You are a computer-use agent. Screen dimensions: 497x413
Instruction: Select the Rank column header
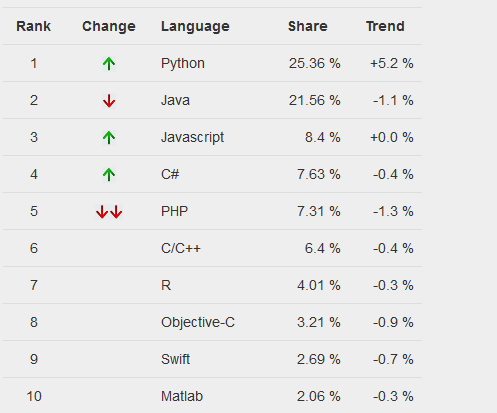33,26
